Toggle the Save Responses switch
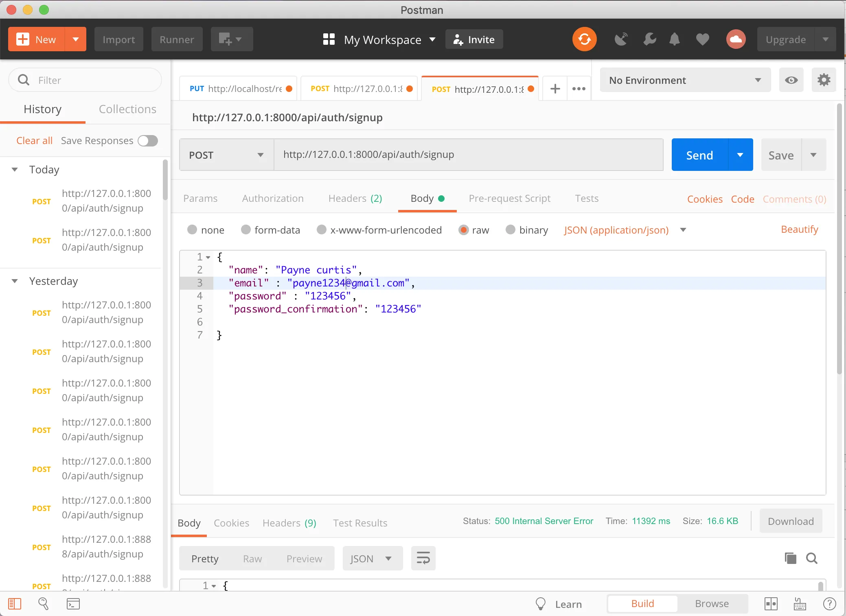Screen dimensions: 846x616 (148, 141)
